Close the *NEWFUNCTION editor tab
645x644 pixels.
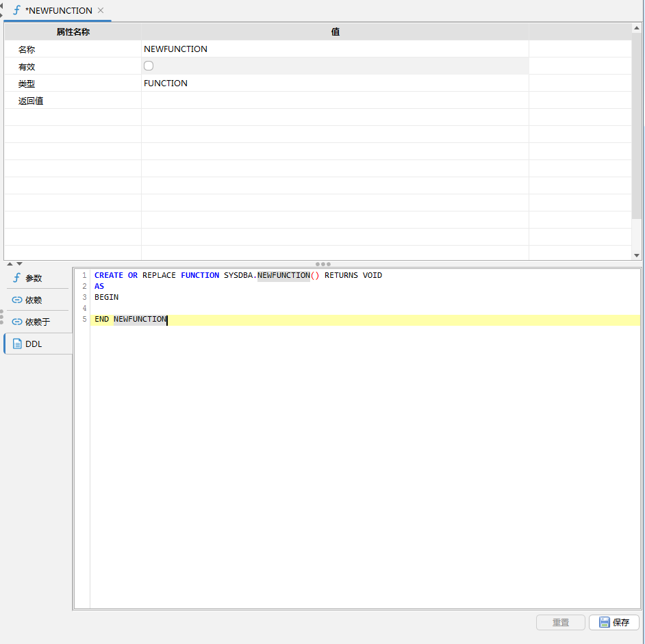click(x=101, y=10)
